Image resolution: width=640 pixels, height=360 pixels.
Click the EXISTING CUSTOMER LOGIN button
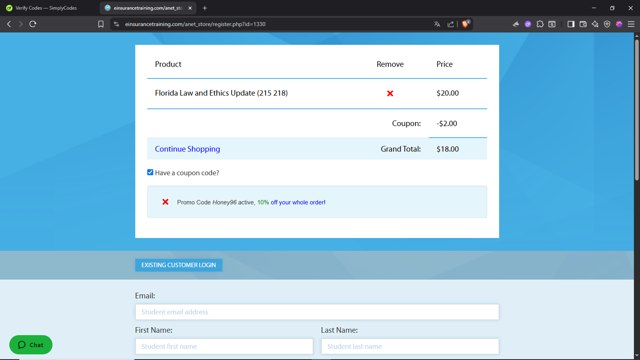coord(179,265)
